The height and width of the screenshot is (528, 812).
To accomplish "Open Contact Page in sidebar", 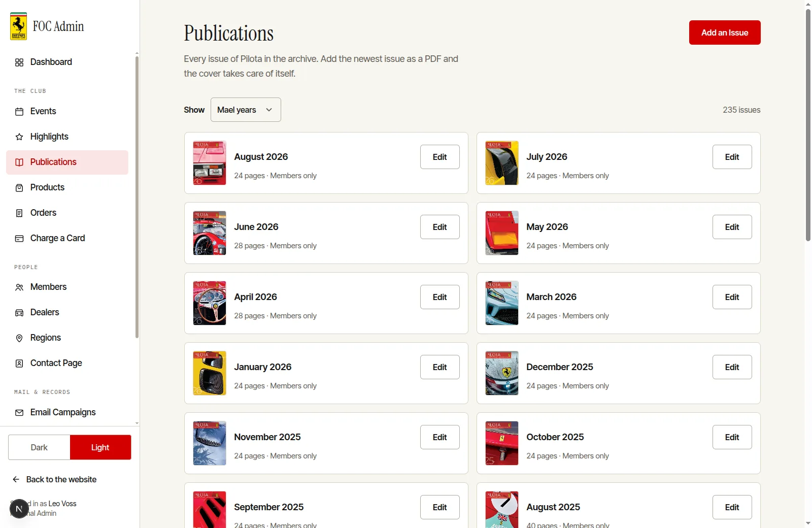I will (x=67, y=364).
